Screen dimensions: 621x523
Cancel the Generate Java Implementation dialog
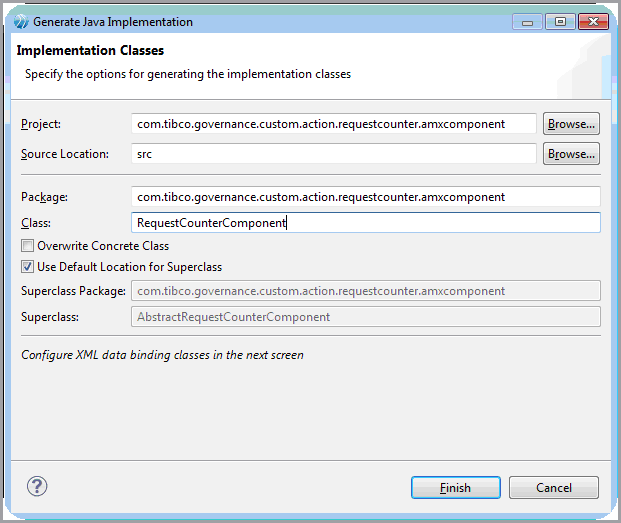point(553,488)
